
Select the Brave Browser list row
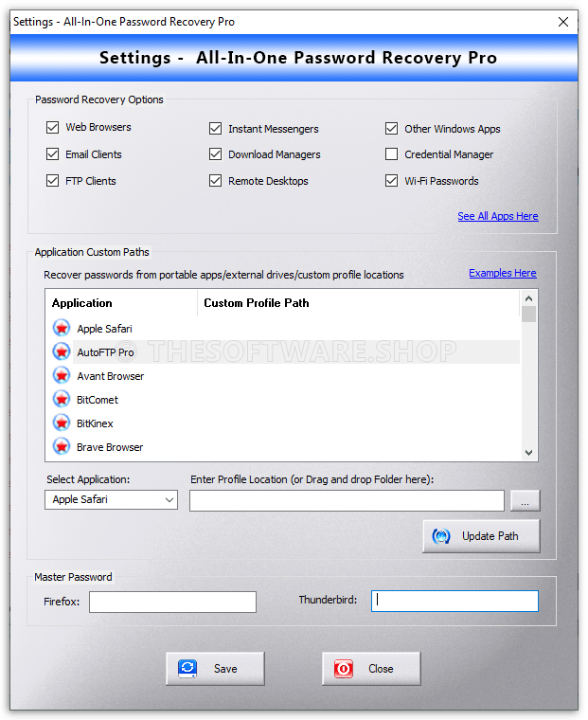pos(283,447)
